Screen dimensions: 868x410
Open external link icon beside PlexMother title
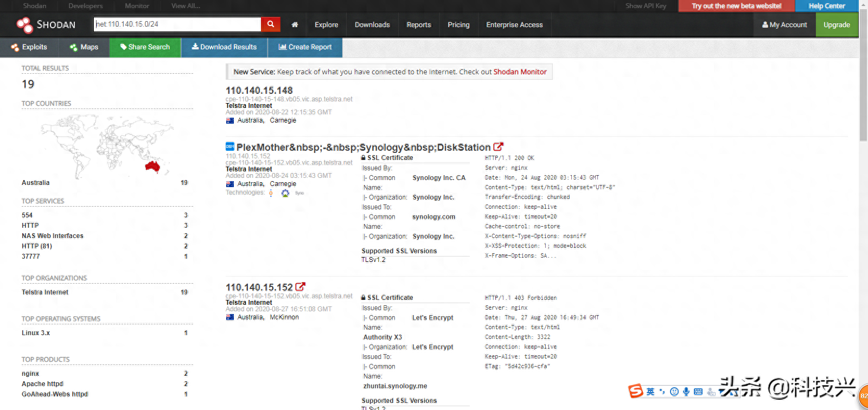[x=499, y=147]
